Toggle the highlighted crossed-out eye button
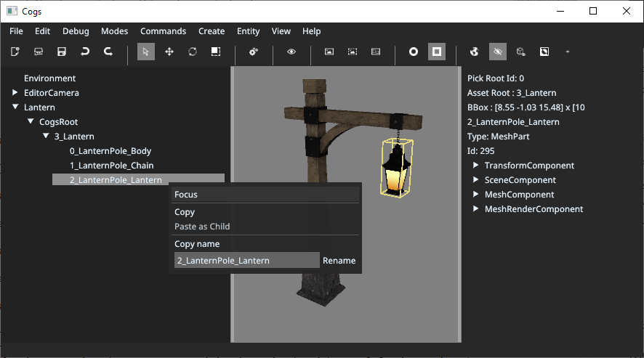 click(498, 52)
